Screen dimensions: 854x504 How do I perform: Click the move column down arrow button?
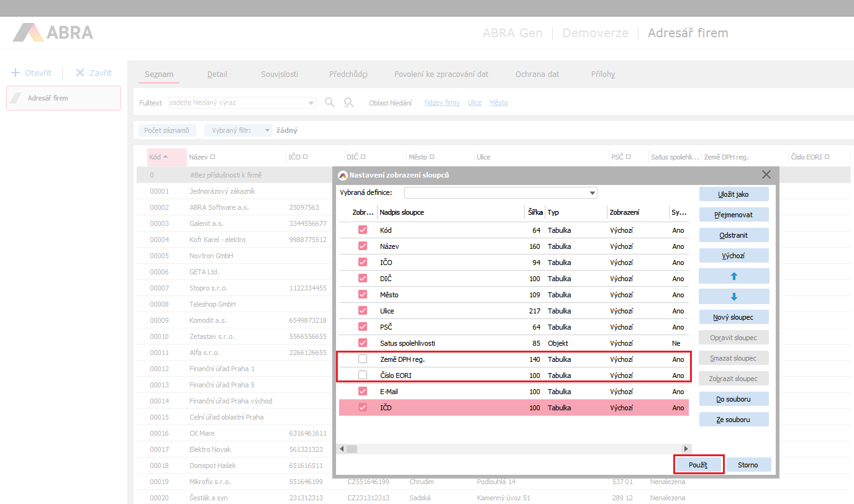pos(734,296)
